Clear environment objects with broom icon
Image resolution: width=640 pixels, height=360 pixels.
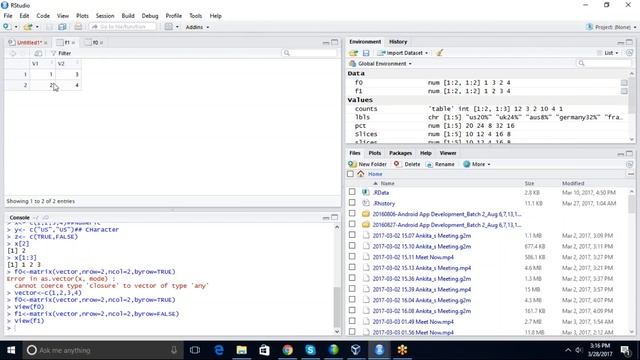[x=439, y=53]
